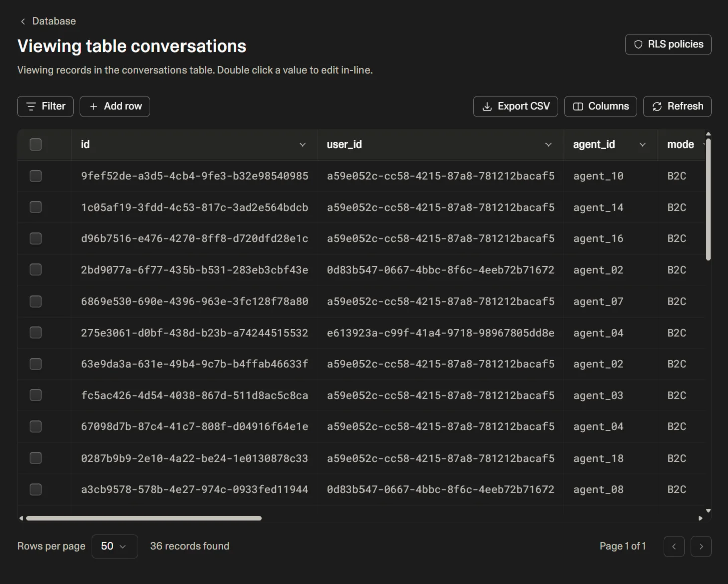The width and height of the screenshot is (728, 584).
Task: Open id column dropdown menu
Action: (302, 144)
